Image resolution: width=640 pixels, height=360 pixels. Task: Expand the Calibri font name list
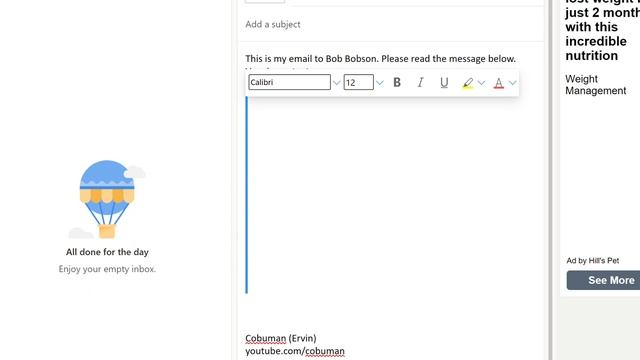(x=336, y=83)
